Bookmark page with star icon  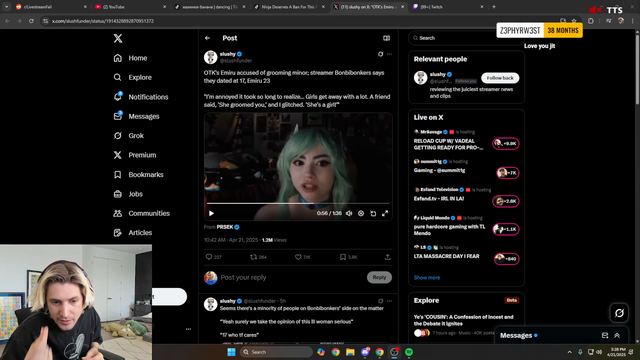574,21
